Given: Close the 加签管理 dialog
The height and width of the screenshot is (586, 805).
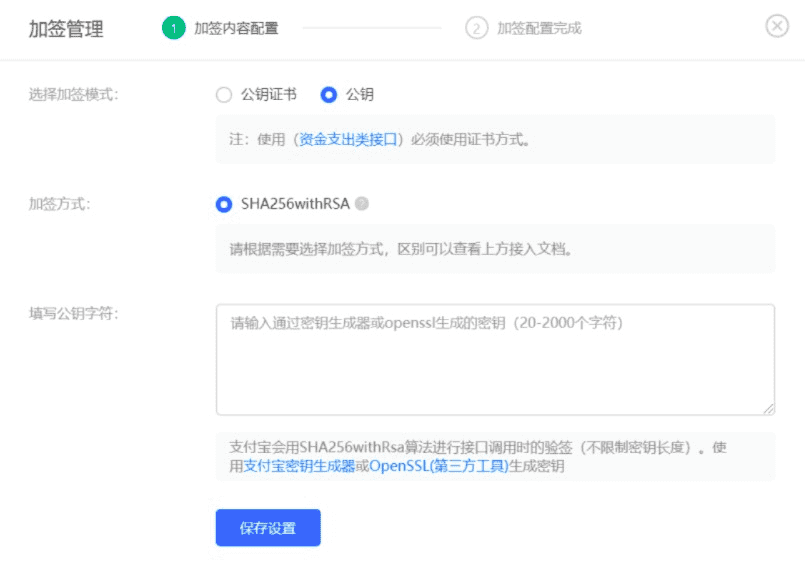Looking at the screenshot, I should [x=777, y=26].
